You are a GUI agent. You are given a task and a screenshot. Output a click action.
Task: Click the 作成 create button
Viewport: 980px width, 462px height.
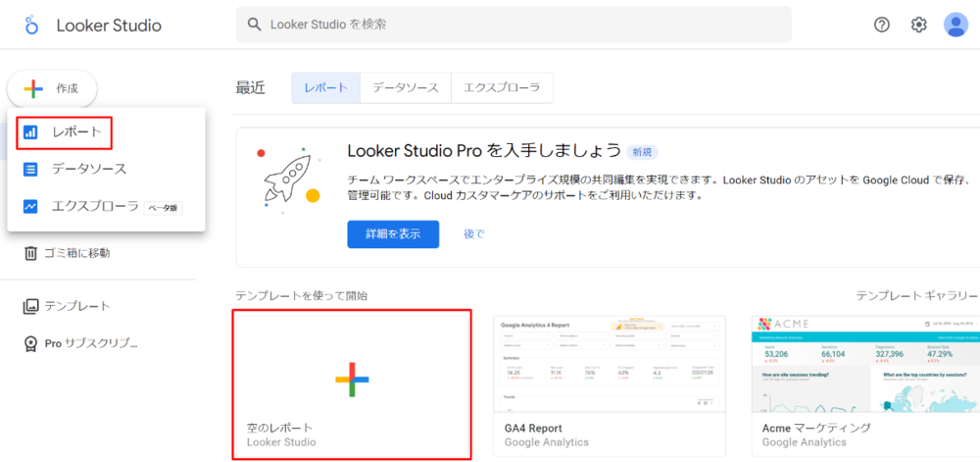point(52,89)
